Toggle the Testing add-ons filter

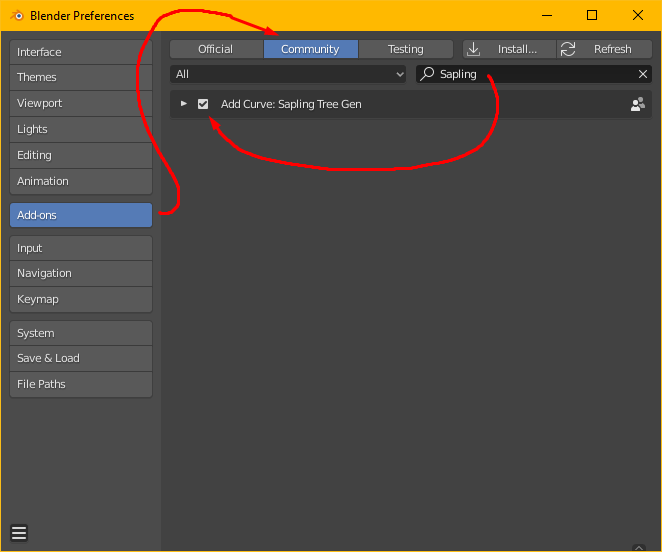(405, 49)
